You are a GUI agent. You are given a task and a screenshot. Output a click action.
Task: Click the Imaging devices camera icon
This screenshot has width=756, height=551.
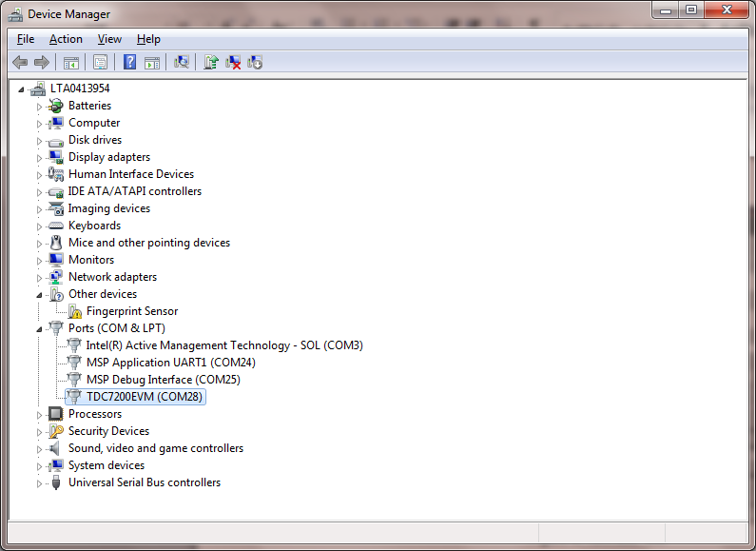[56, 208]
